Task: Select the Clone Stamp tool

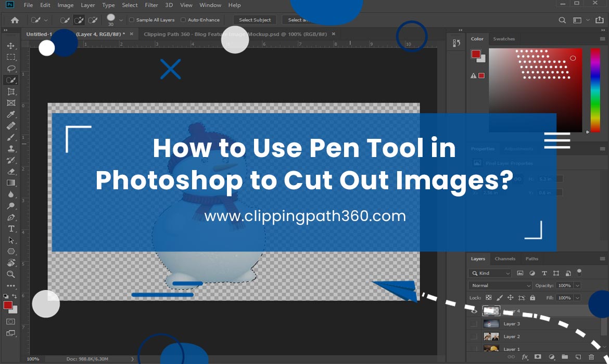Action: 11,149
